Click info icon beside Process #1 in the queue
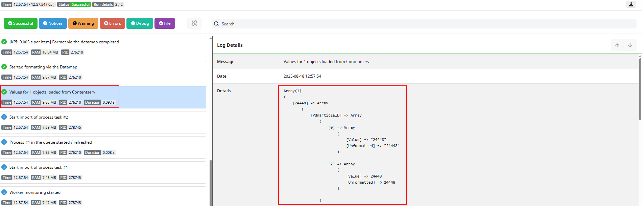 pos(4,142)
